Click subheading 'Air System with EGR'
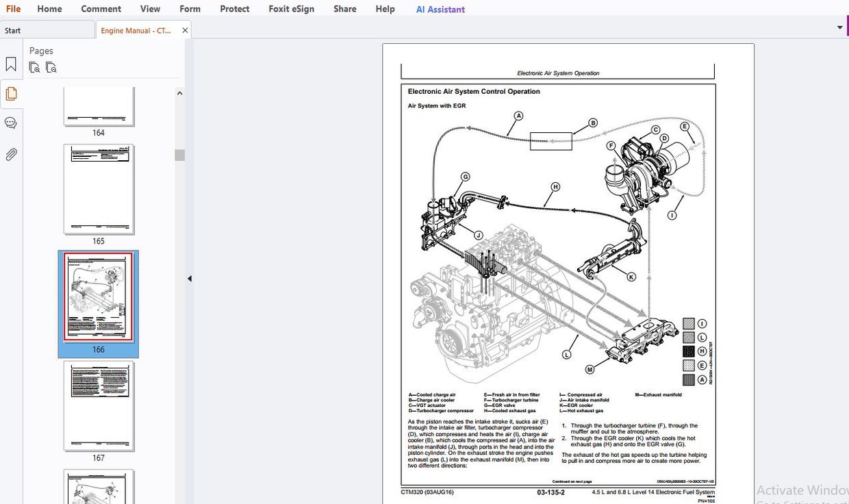This screenshot has width=849, height=504. (437, 106)
